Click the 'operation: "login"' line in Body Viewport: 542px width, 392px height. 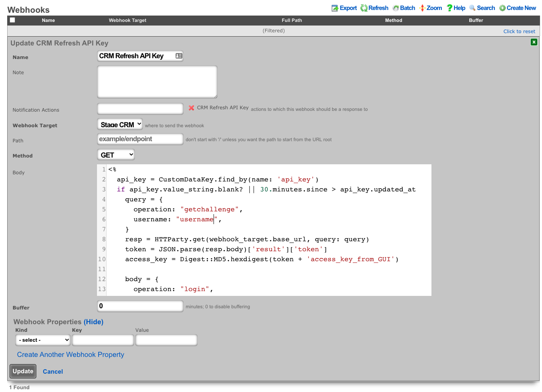point(173,289)
